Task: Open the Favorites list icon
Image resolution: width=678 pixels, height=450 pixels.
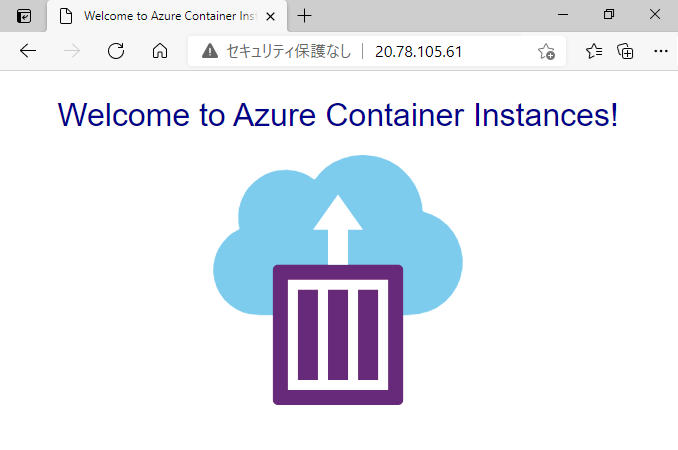Action: click(x=594, y=51)
